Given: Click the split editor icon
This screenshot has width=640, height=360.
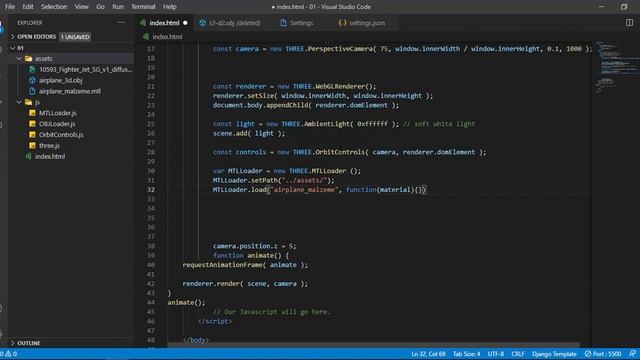Looking at the screenshot, I should 629,23.
